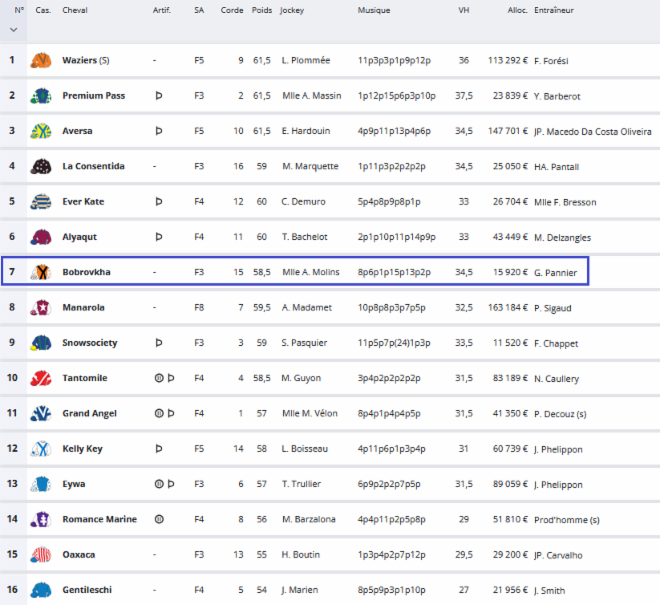This screenshot has width=660, height=605.
Task: Expand the sort chevron under N° header
Action: (x=13, y=29)
